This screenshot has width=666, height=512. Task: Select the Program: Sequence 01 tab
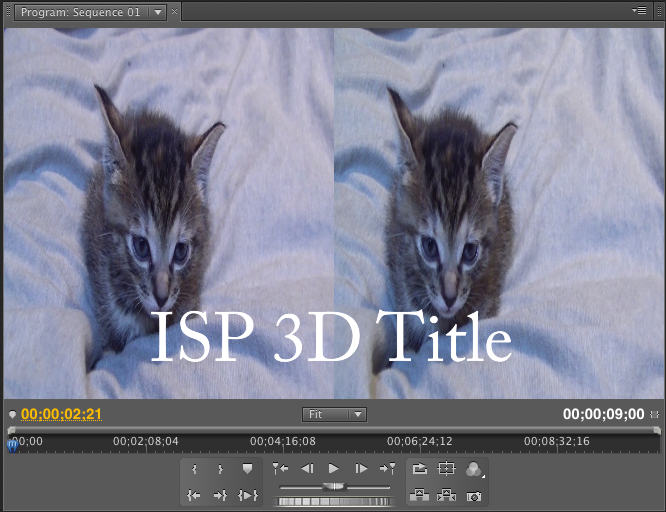pos(81,12)
